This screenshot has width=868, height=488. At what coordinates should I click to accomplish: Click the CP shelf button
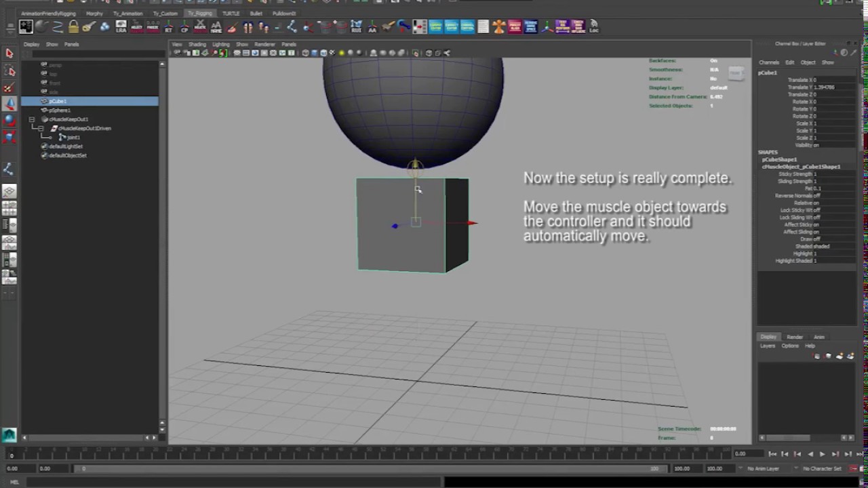click(x=184, y=26)
